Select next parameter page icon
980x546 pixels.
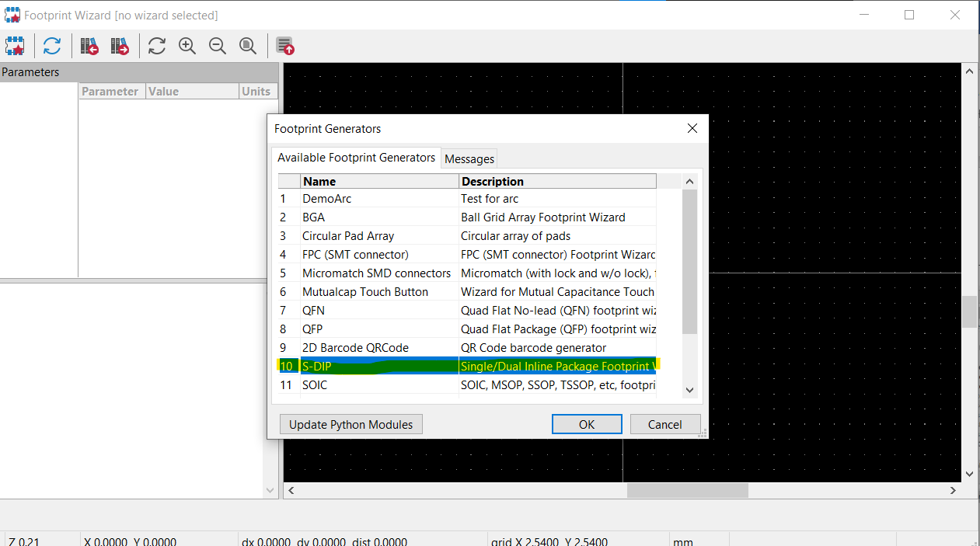[120, 46]
